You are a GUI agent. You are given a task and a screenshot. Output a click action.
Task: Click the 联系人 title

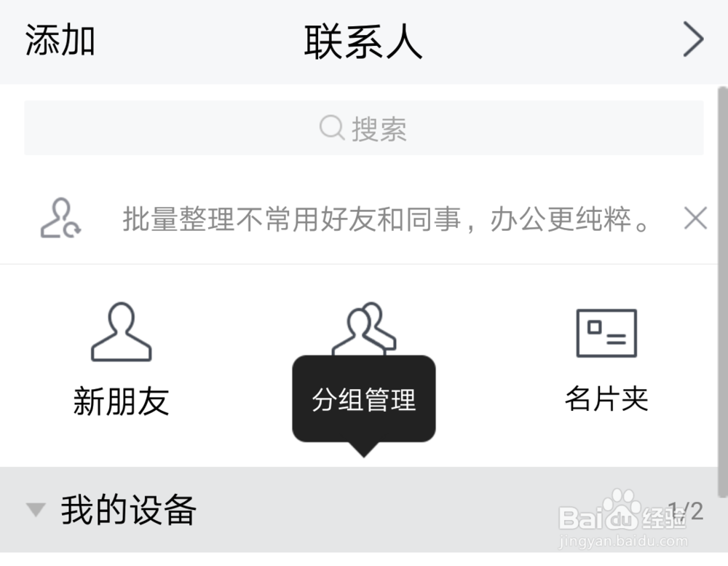363,42
